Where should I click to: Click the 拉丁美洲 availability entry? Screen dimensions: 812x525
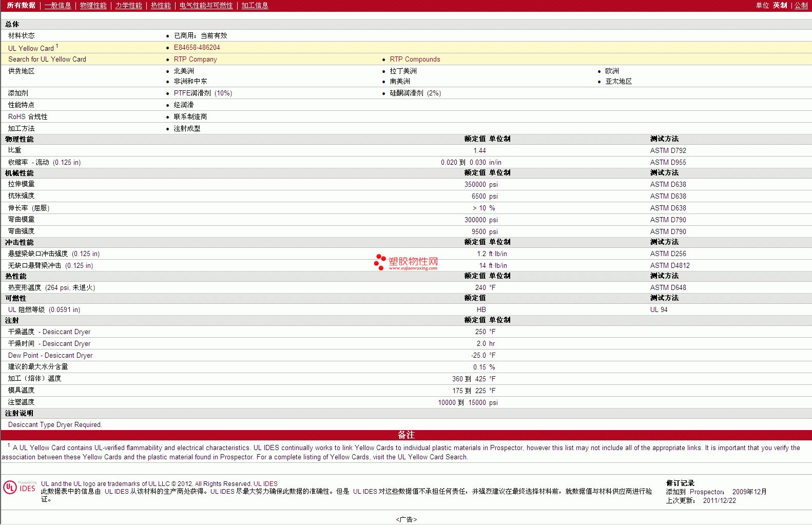click(x=403, y=71)
